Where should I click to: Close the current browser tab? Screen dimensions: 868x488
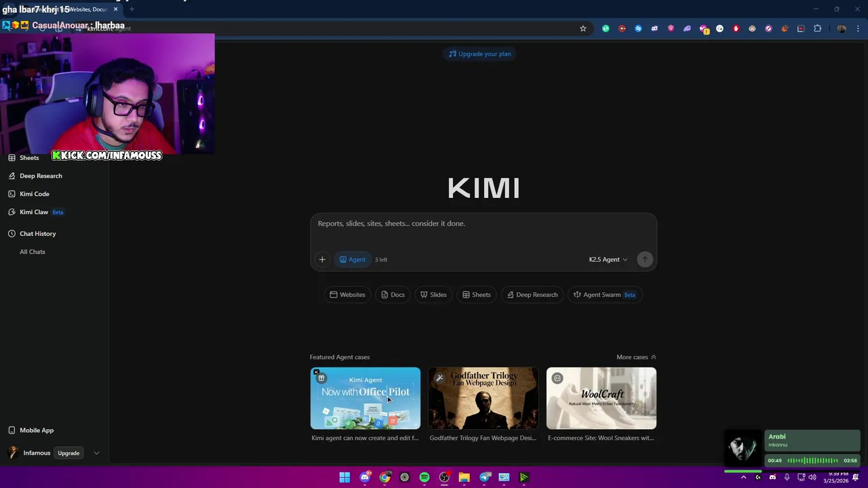(115, 9)
